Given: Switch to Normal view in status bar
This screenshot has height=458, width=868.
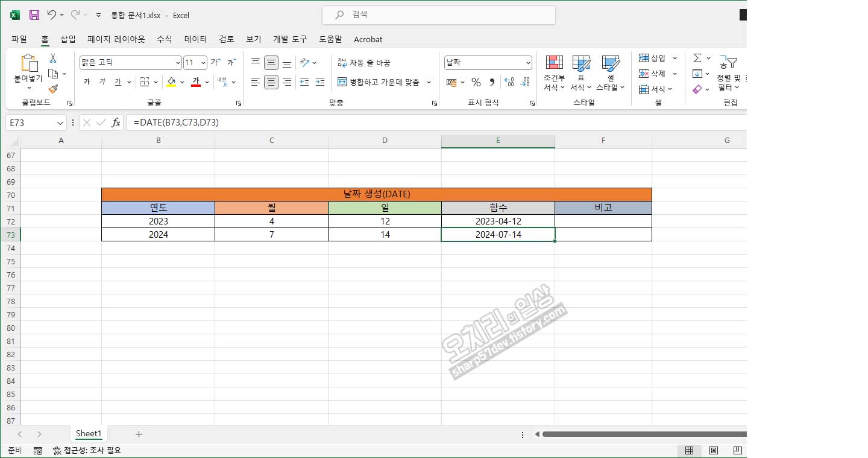Looking at the screenshot, I should pyautogui.click(x=689, y=450).
